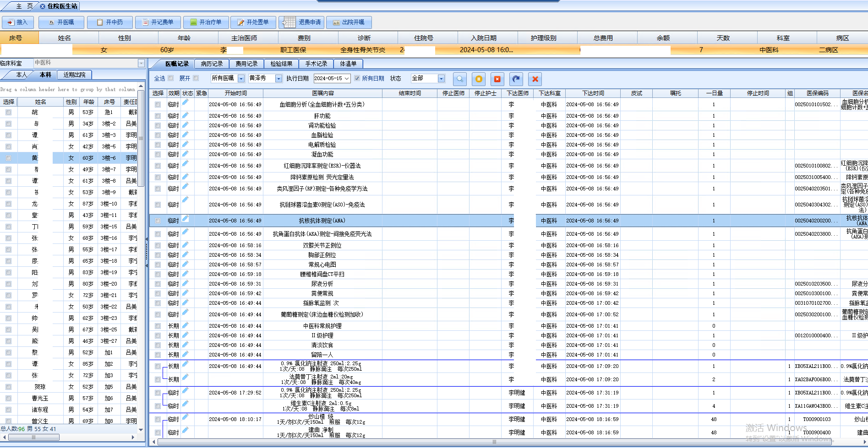Click pencil status icon in 血脂检验 row
The width and height of the screenshot is (868, 448).
(x=186, y=134)
